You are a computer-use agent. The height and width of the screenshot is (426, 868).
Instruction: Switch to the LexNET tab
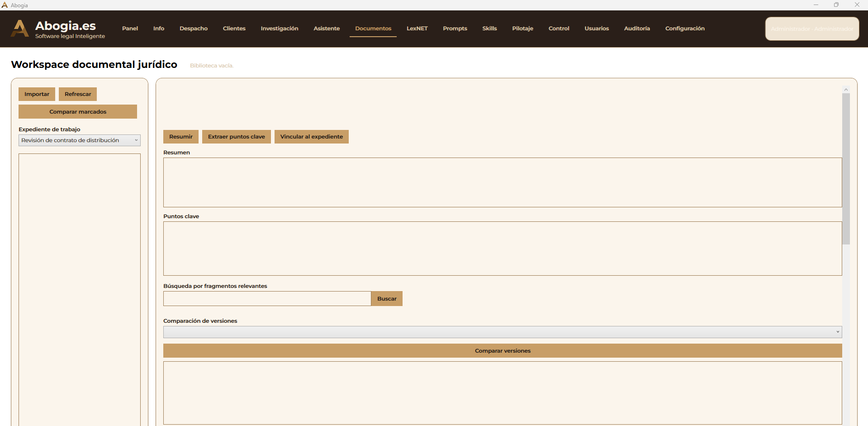417,29
